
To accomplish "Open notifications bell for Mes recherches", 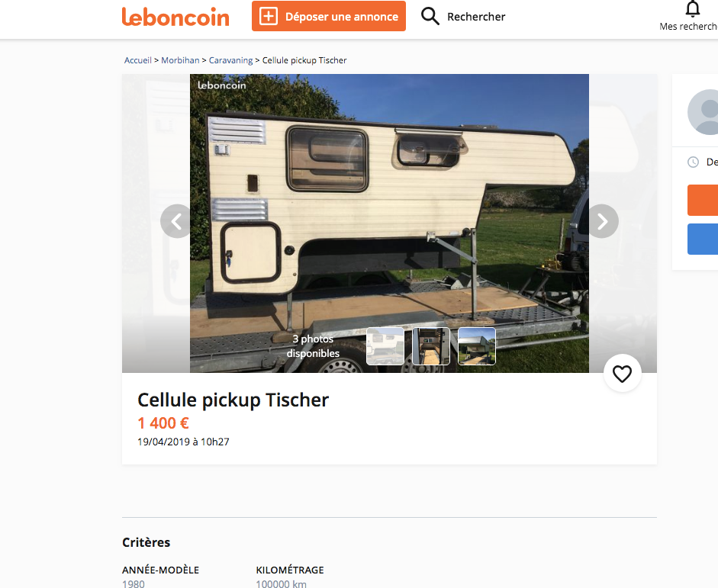I will [692, 8].
